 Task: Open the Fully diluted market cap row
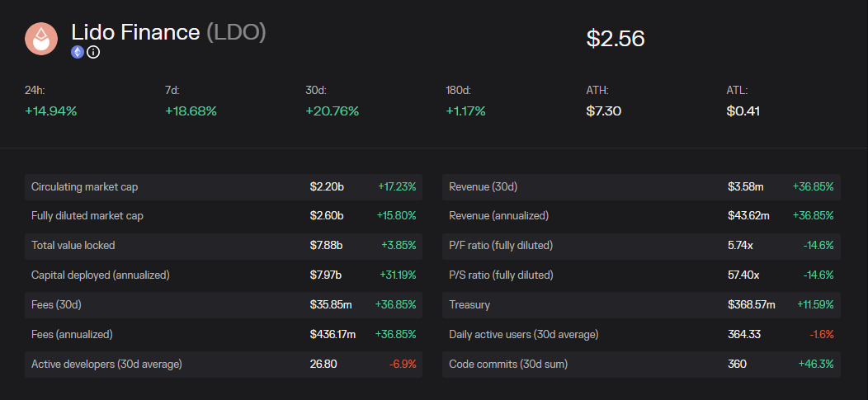(223, 216)
